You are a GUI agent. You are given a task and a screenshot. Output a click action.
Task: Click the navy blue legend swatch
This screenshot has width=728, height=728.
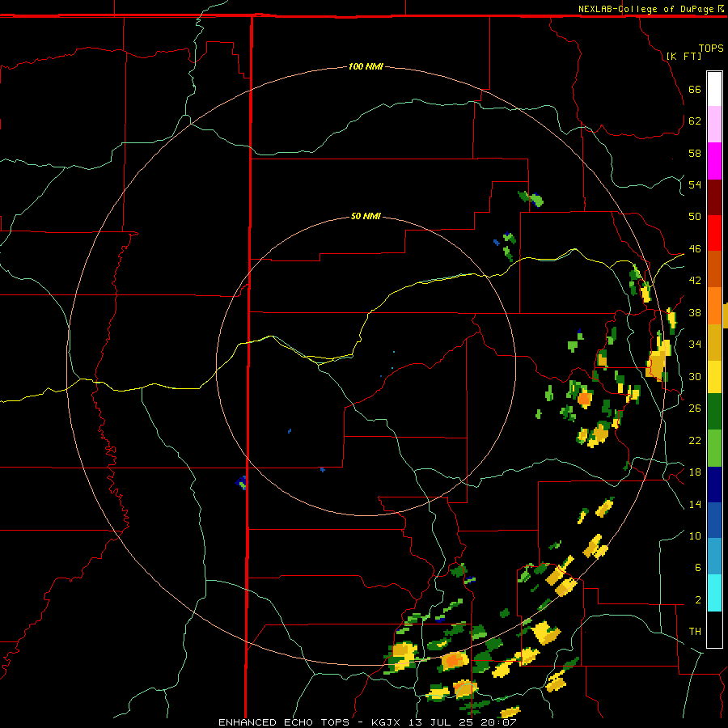(x=714, y=485)
